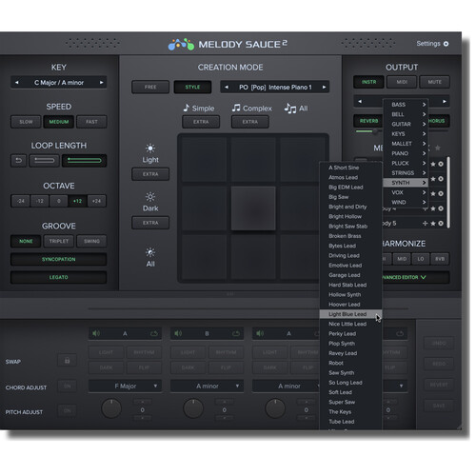The image size is (476, 476).
Task: Click the reverb amount slider handle
Action: 375,131
